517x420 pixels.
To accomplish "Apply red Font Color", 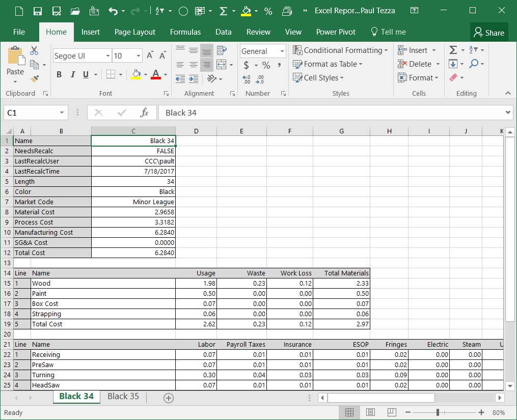I will click(x=156, y=74).
